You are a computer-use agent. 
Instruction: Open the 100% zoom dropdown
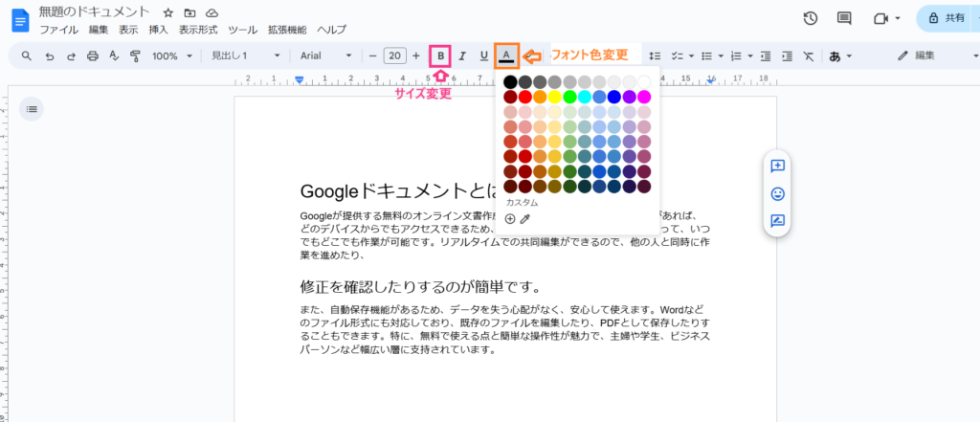pos(170,56)
